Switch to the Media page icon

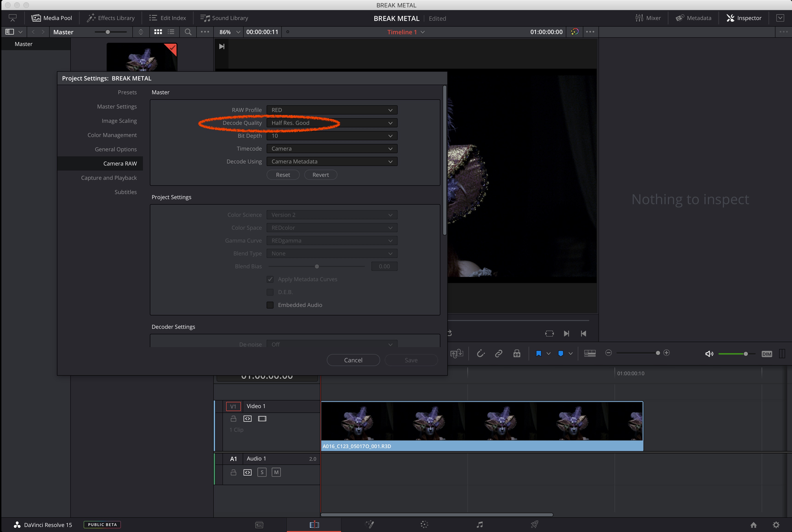(x=259, y=525)
